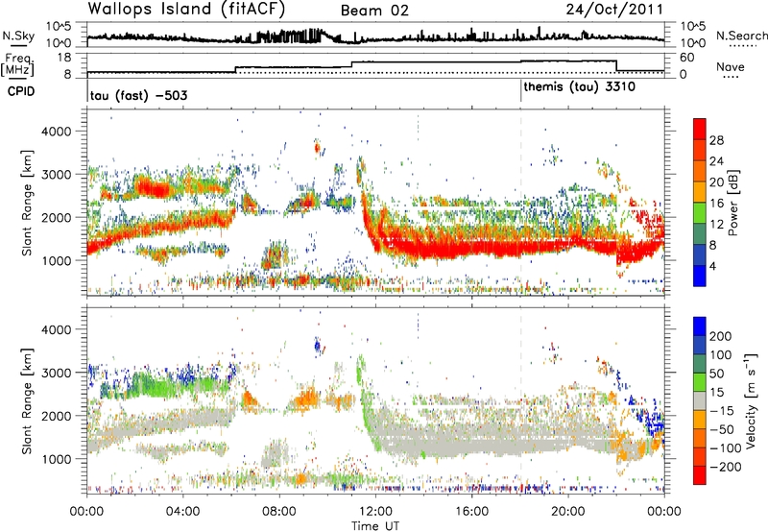Click the date '24/Oct/2011'

click(x=614, y=10)
